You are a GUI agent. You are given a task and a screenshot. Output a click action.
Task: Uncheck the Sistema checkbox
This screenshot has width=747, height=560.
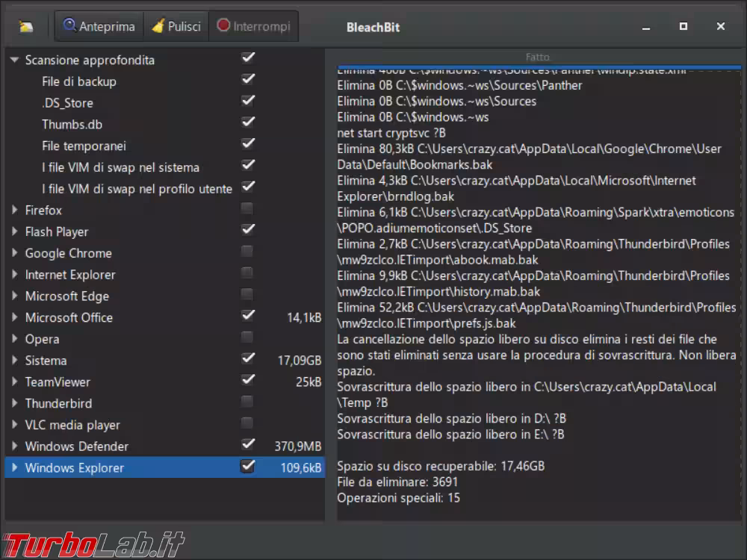[248, 358]
